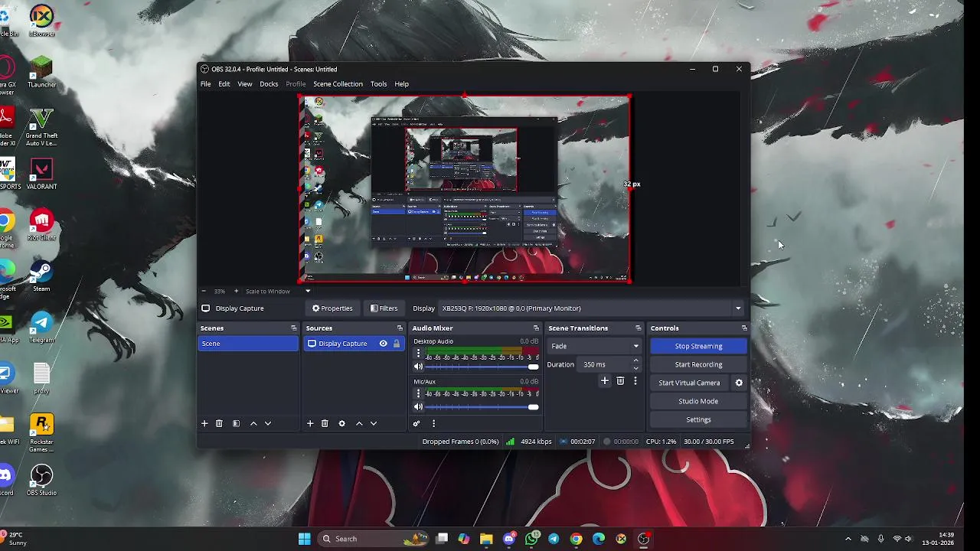980x551 pixels.
Task: Pop out the Scenes dock
Action: point(293,328)
